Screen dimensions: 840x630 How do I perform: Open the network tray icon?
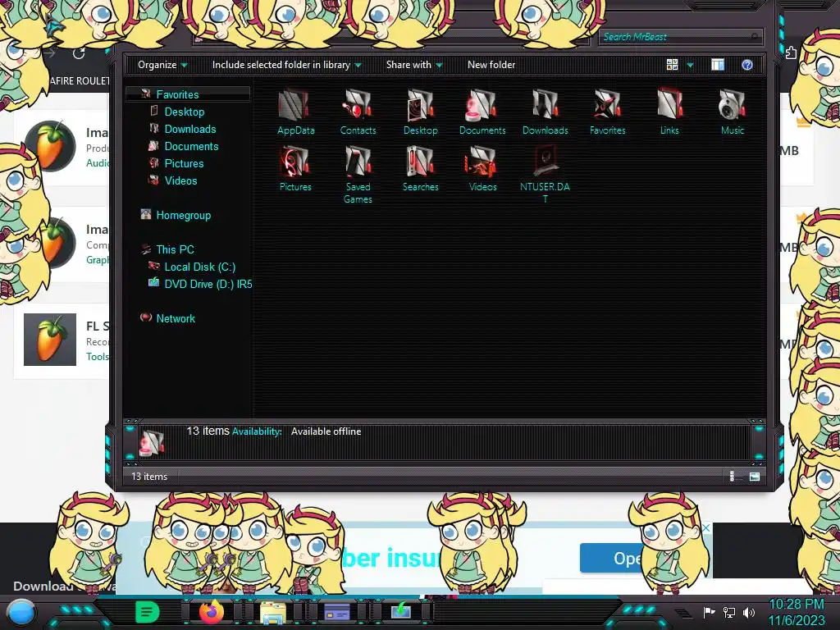click(729, 612)
